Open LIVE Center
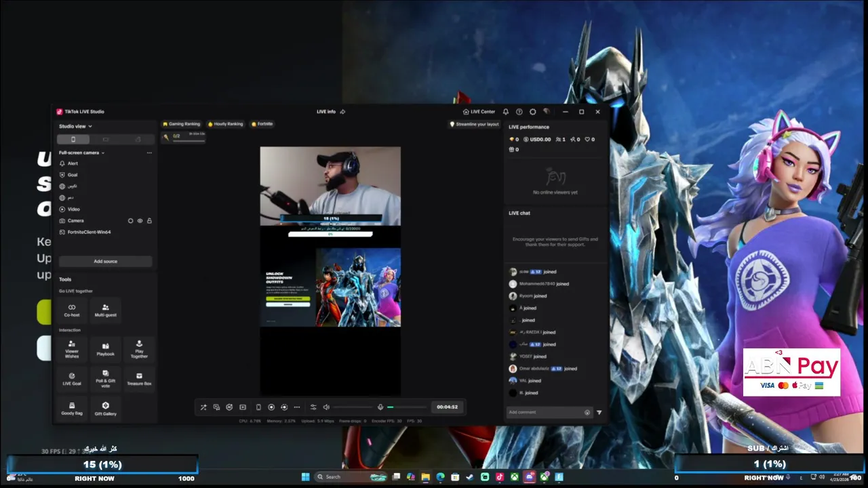Viewport: 868px width, 488px height. coord(479,112)
